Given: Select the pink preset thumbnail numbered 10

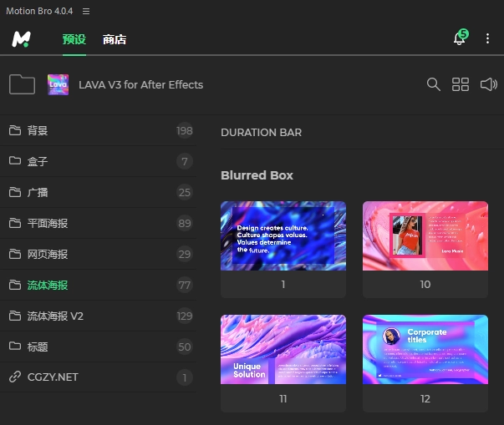Looking at the screenshot, I should point(425,236).
